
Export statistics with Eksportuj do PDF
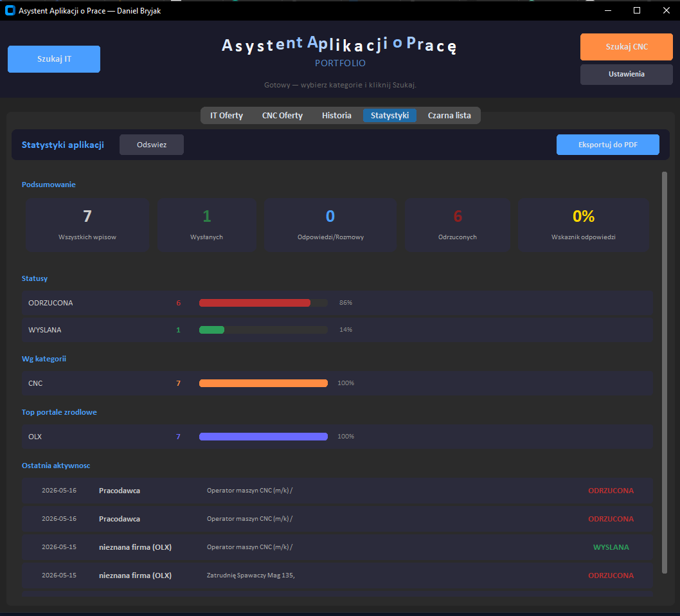coord(607,145)
